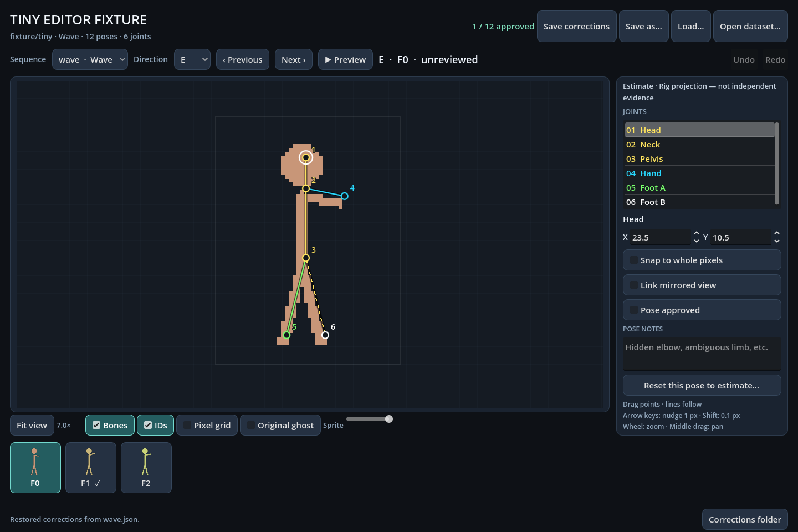Screen dimensions: 798x532
Task: Select Hand in the joints list
Action: [x=699, y=173]
